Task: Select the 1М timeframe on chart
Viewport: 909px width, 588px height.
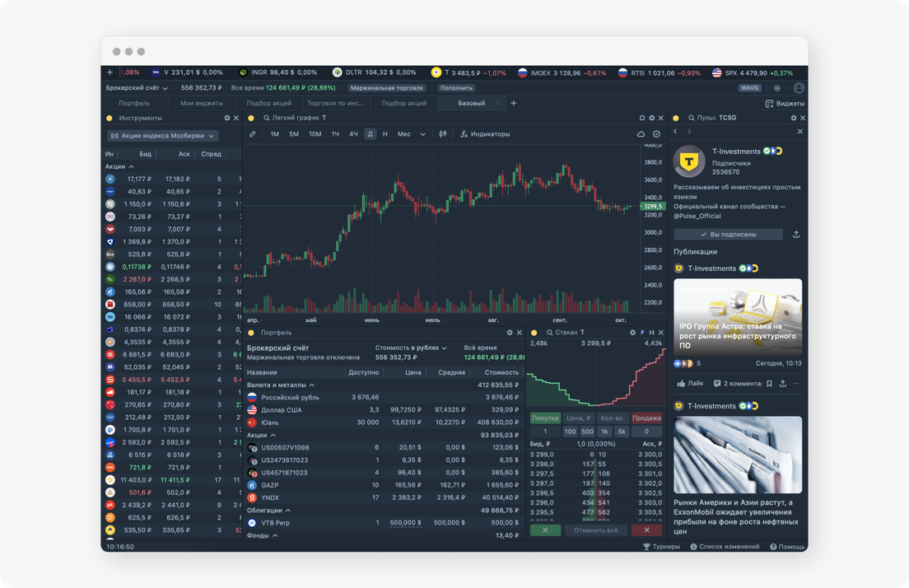Action: [x=275, y=134]
